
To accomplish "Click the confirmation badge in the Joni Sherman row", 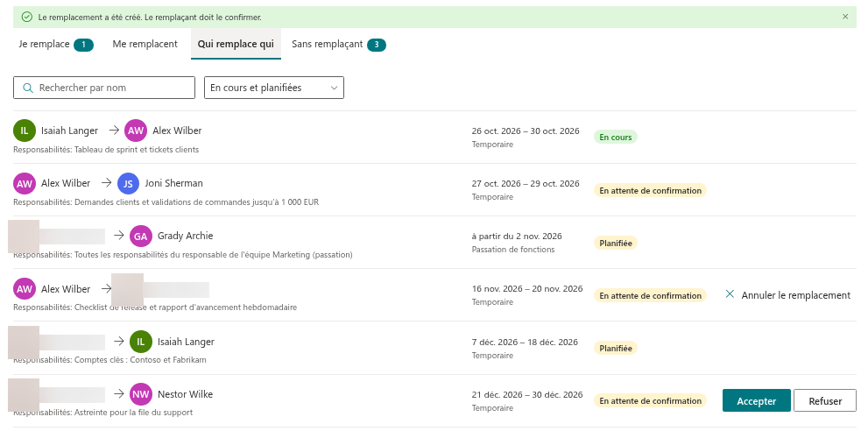I will click(651, 190).
